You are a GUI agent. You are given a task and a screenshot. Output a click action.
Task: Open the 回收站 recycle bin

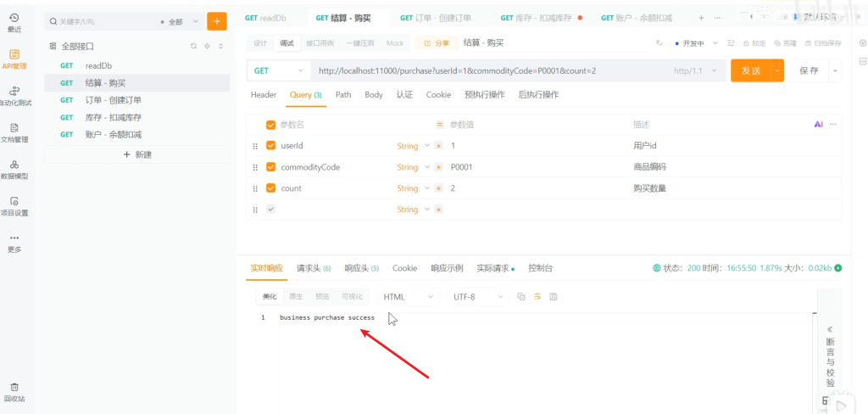(14, 391)
